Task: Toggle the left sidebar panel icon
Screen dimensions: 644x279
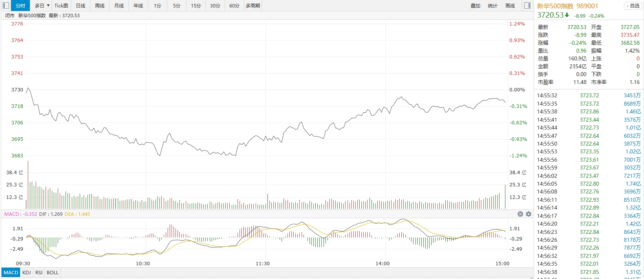Action: (x=6, y=5)
